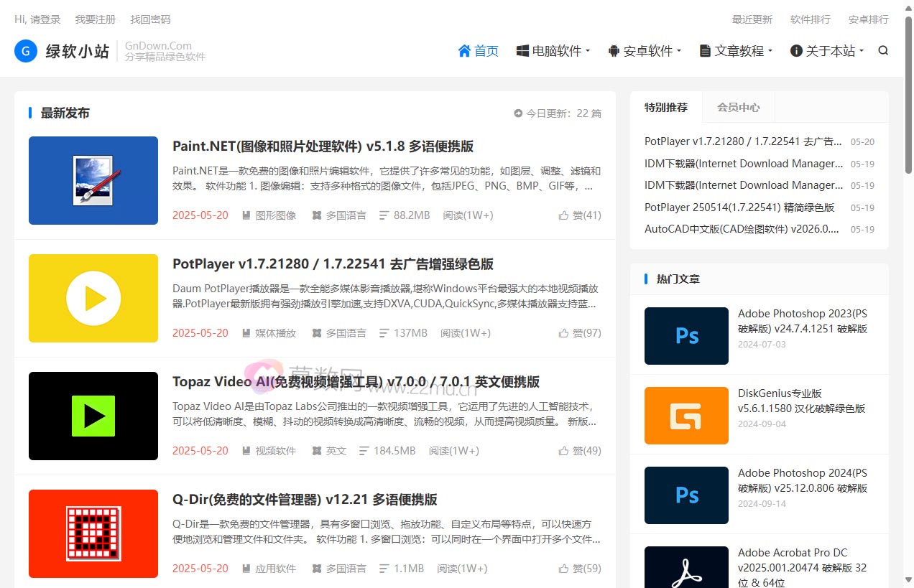The width and height of the screenshot is (914, 588).
Task: Click the 今日更新 clock icon
Action: pos(518,113)
